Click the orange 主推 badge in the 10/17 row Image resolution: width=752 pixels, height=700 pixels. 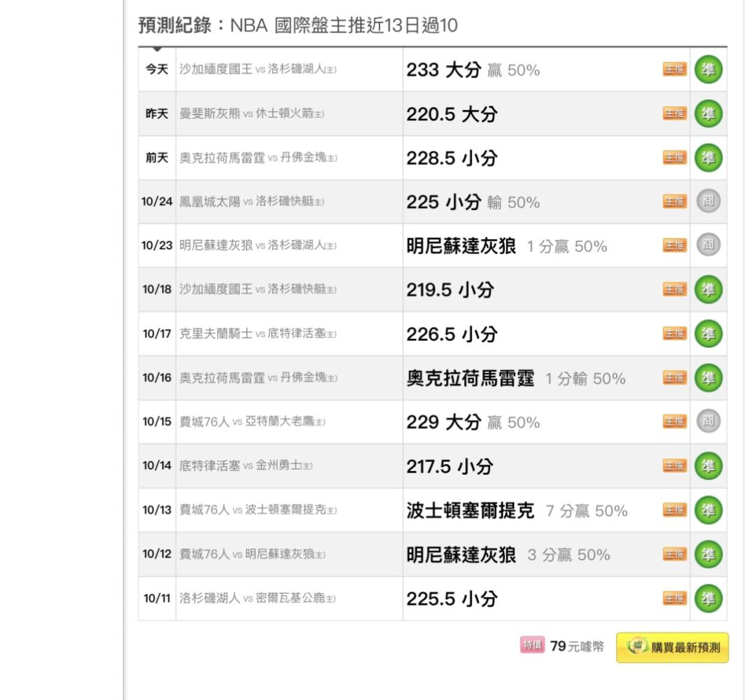[675, 334]
